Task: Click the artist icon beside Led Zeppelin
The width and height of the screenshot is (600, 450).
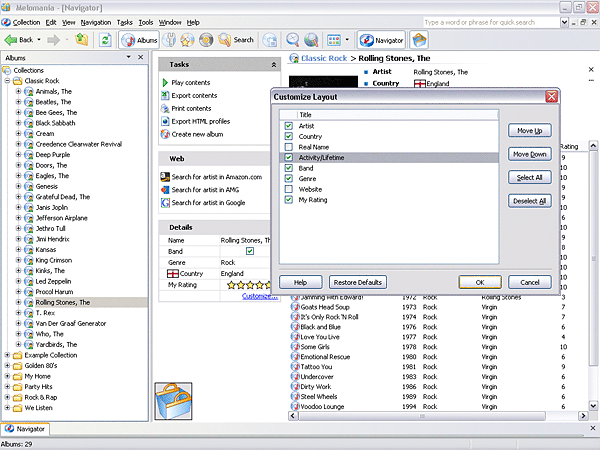Action: click(x=29, y=281)
